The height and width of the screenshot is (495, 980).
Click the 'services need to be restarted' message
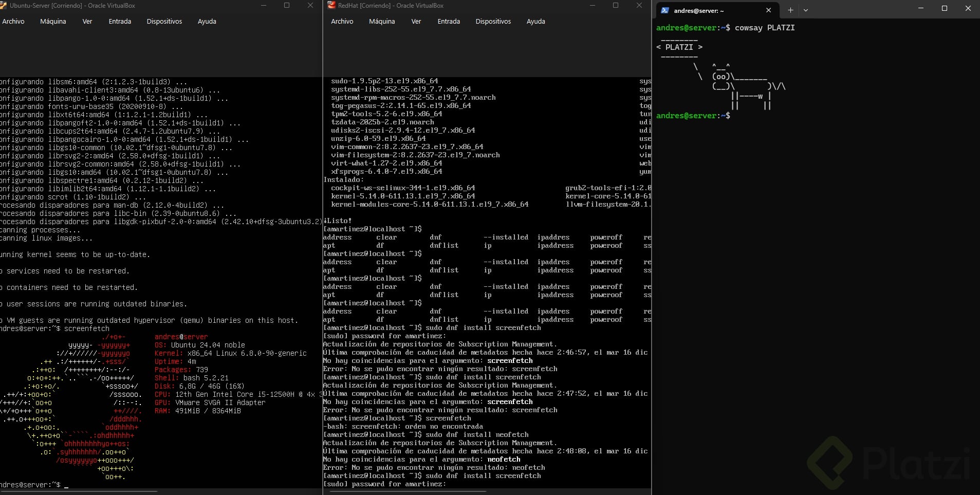[x=64, y=271]
